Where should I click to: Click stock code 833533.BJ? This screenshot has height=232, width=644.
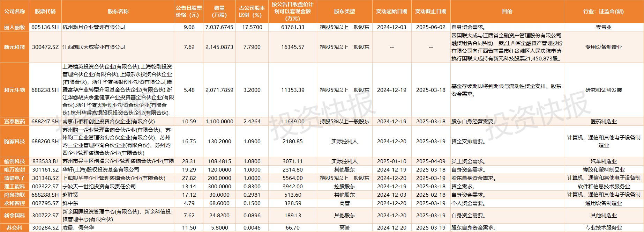tap(45, 161)
